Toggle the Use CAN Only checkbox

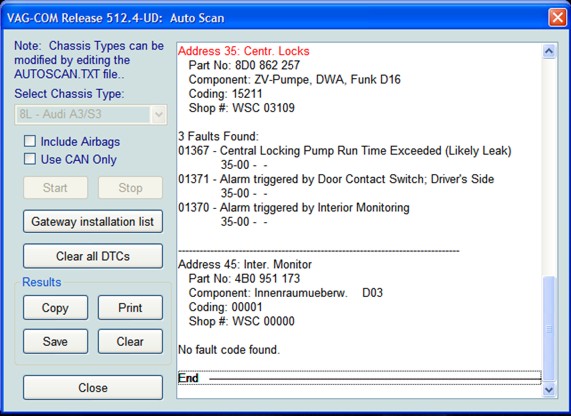[30, 159]
